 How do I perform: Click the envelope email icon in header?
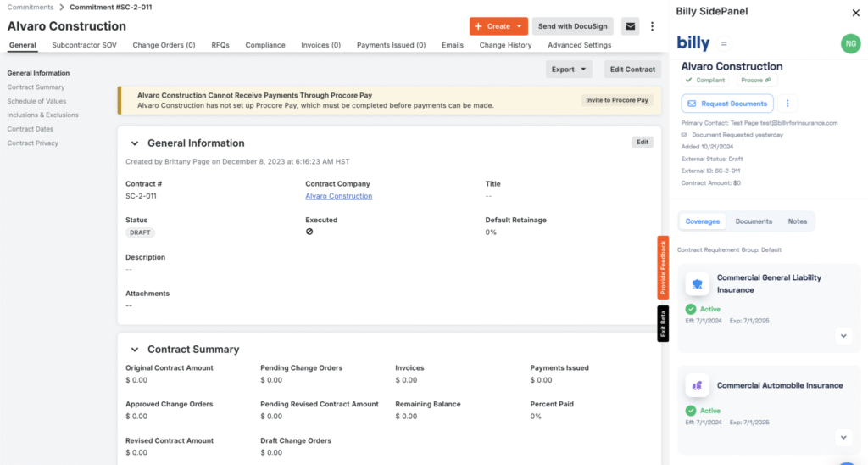(x=630, y=26)
